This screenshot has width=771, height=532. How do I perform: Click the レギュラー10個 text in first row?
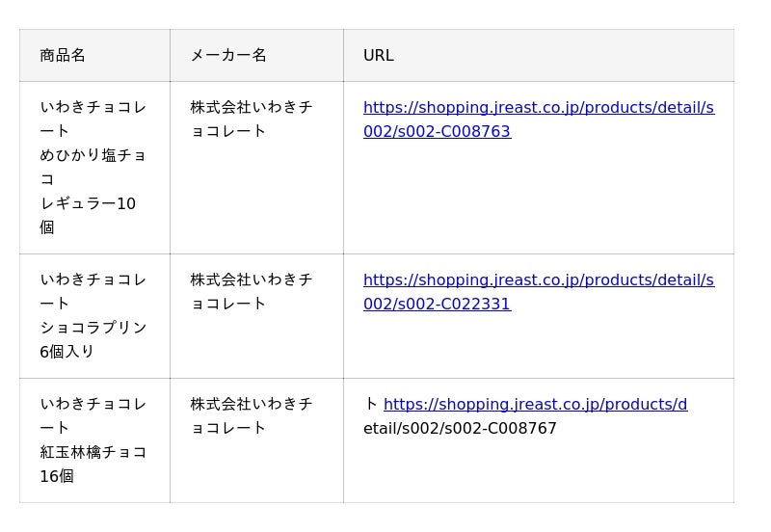click(x=88, y=204)
